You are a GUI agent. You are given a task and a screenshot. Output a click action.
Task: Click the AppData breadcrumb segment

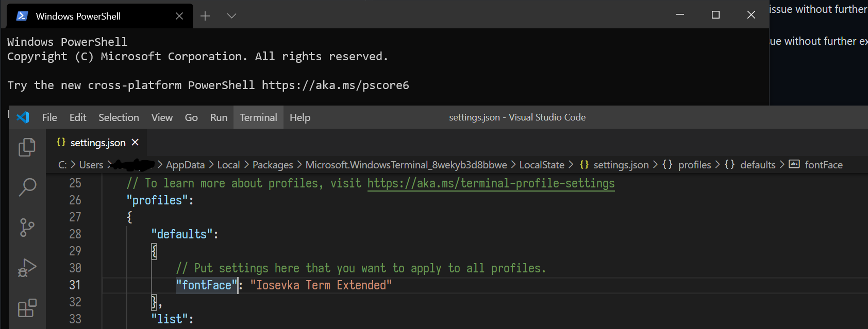tap(185, 165)
